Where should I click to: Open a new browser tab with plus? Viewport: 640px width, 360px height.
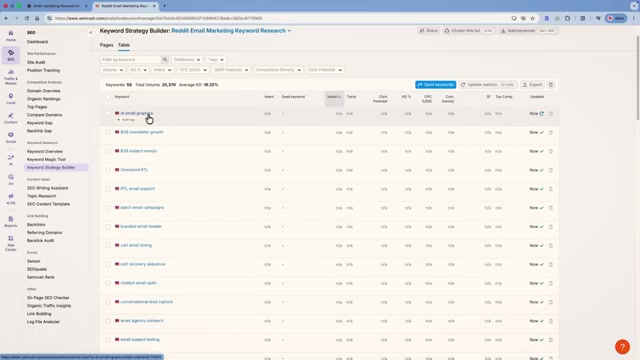click(x=164, y=6)
